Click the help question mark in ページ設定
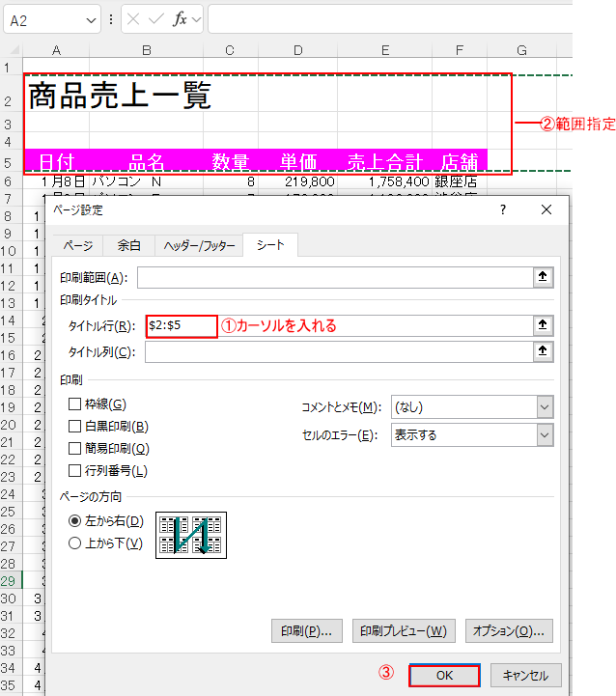 click(503, 209)
